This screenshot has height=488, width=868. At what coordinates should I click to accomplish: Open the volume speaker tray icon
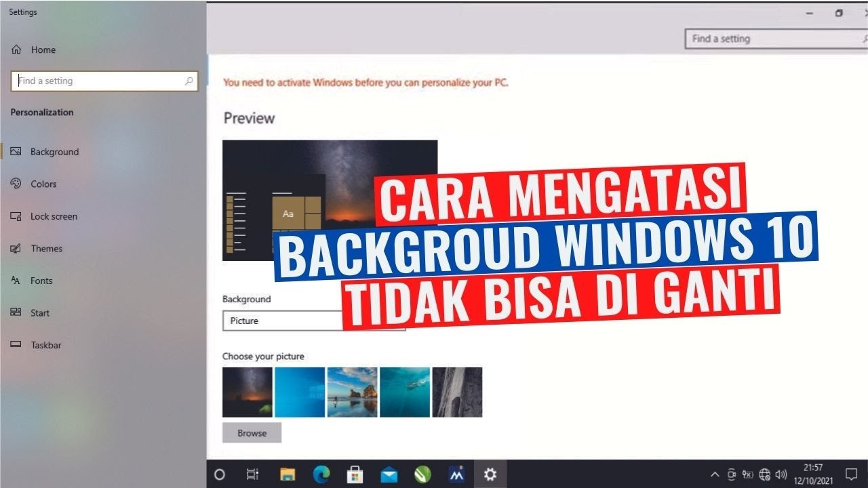tap(781, 474)
